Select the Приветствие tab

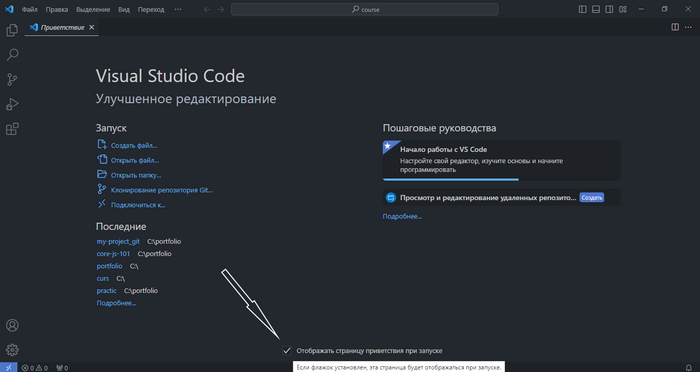point(62,27)
